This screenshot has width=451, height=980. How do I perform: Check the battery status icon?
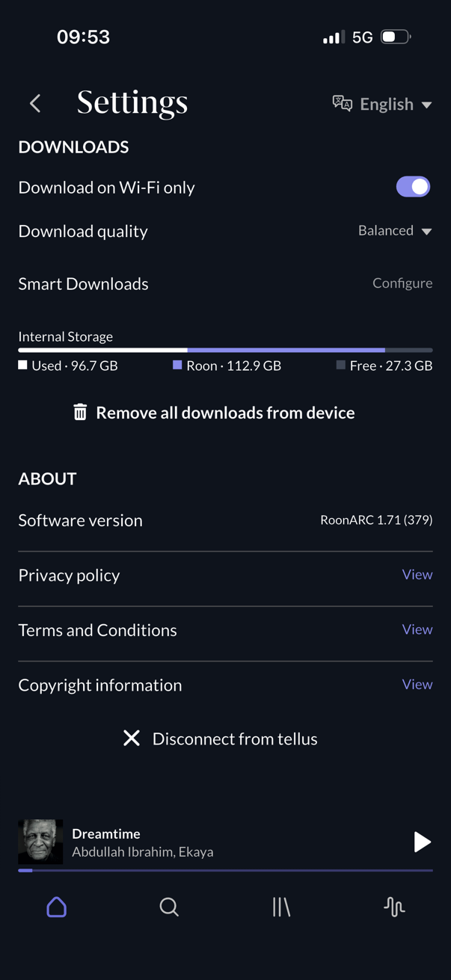coord(395,37)
